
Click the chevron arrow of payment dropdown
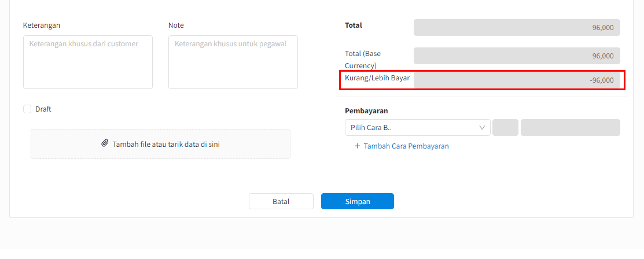pyautogui.click(x=482, y=128)
